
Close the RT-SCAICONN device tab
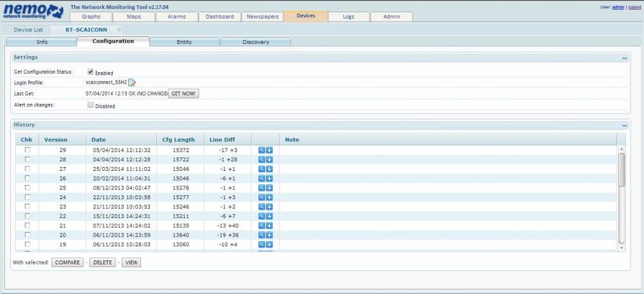(119, 30)
